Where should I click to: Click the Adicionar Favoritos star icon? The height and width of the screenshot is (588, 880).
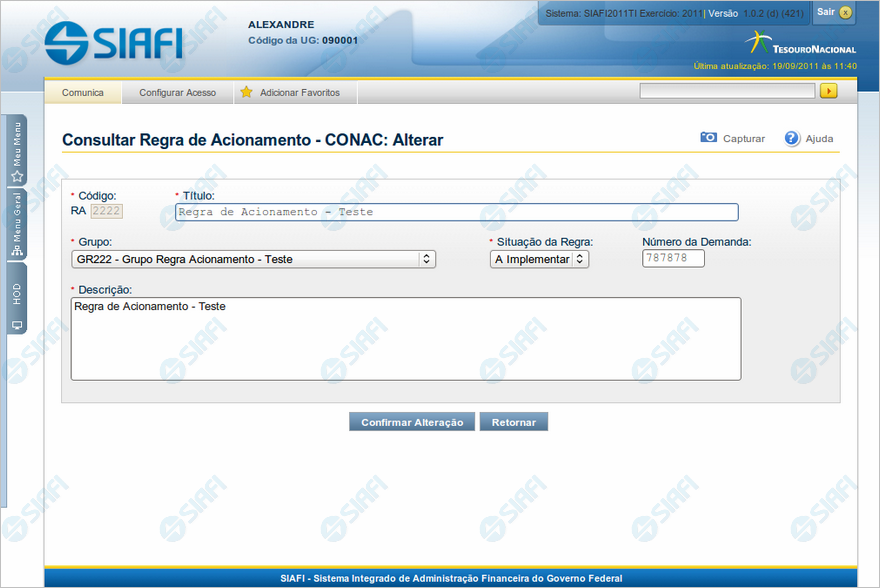pyautogui.click(x=246, y=92)
